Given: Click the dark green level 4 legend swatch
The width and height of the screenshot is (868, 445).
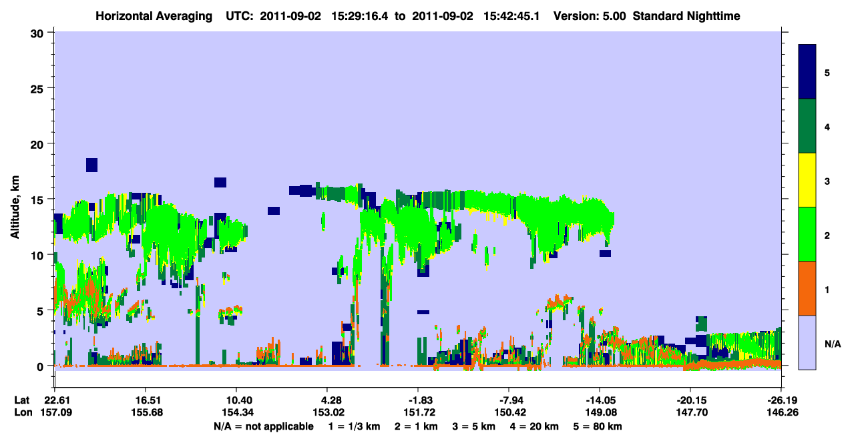Looking at the screenshot, I should pos(807,126).
